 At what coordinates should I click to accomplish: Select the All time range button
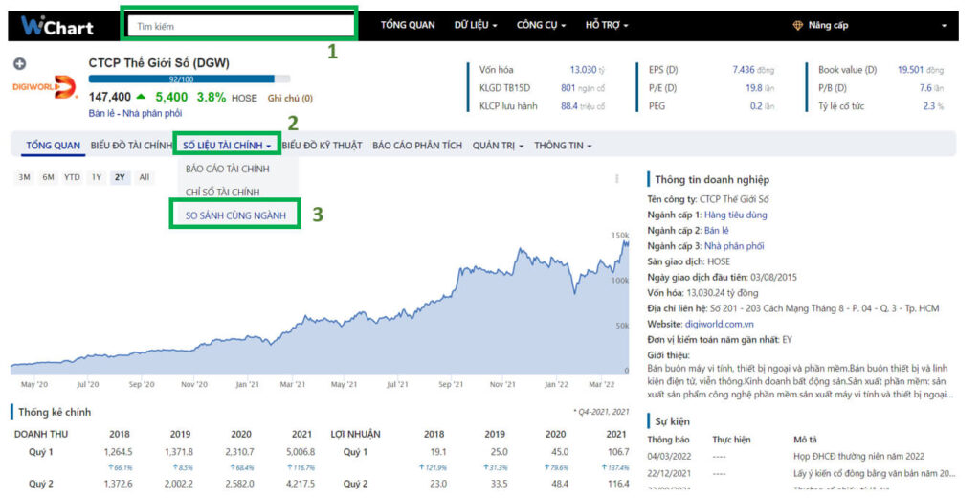click(x=145, y=177)
